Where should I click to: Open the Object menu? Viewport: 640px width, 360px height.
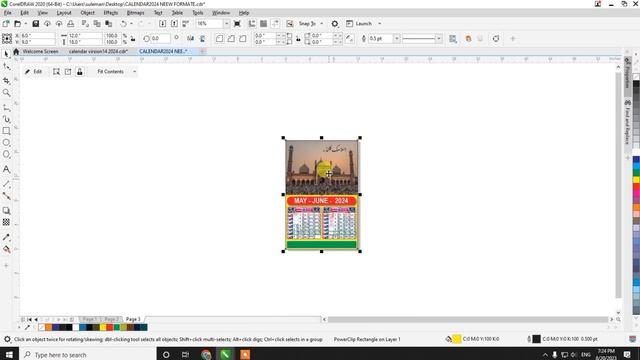[87, 13]
